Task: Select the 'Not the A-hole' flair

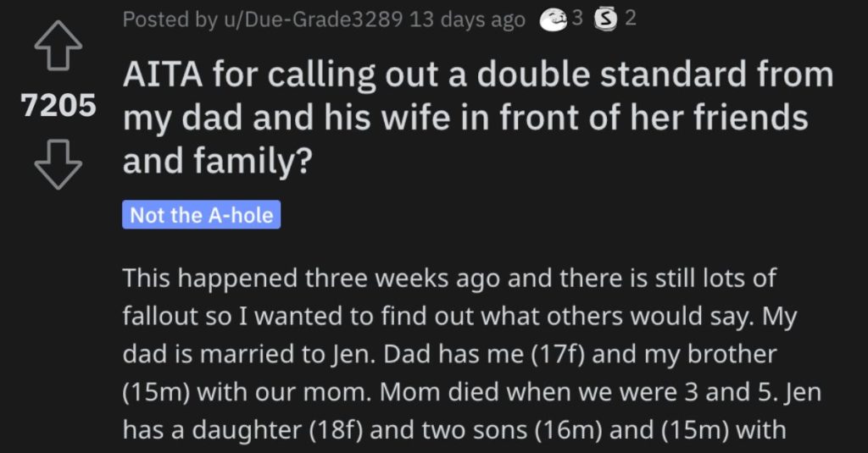Action: point(202,214)
